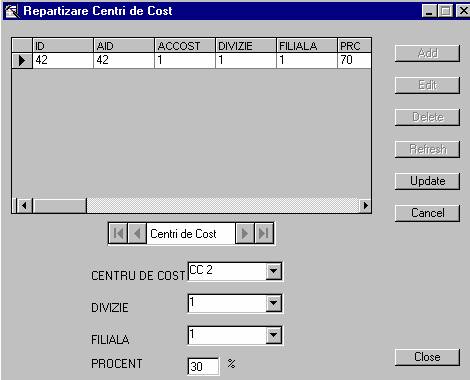The height and width of the screenshot is (380, 470).
Task: Select the row indicator arrow for record 42
Action: click(x=22, y=60)
